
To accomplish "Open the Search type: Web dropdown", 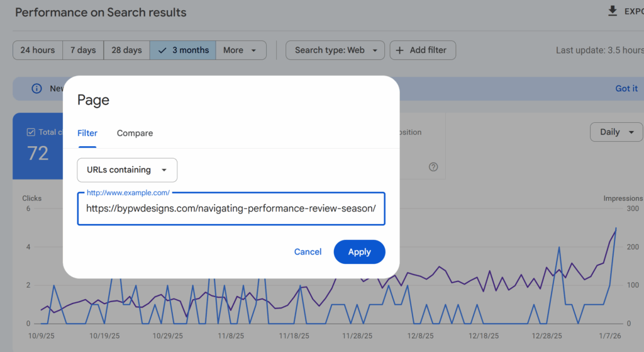I will coord(335,50).
